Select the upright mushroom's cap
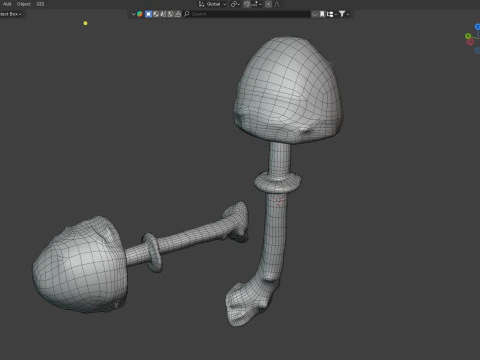 [x=289, y=90]
